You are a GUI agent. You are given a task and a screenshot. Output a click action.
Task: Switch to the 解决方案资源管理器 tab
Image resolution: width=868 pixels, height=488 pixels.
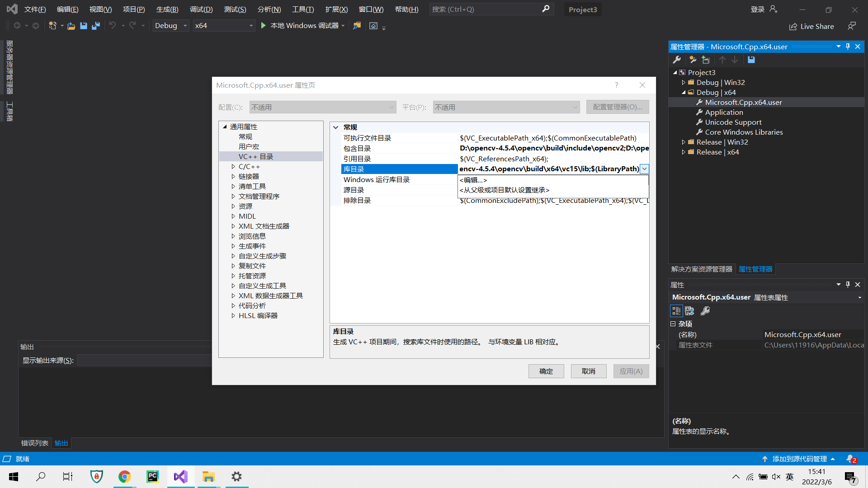(x=702, y=269)
